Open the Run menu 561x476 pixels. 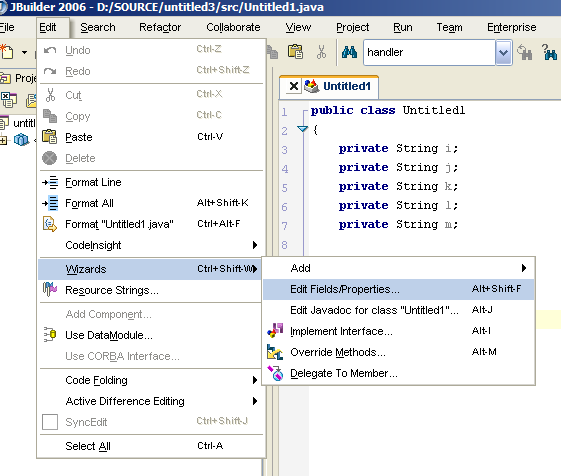403,27
